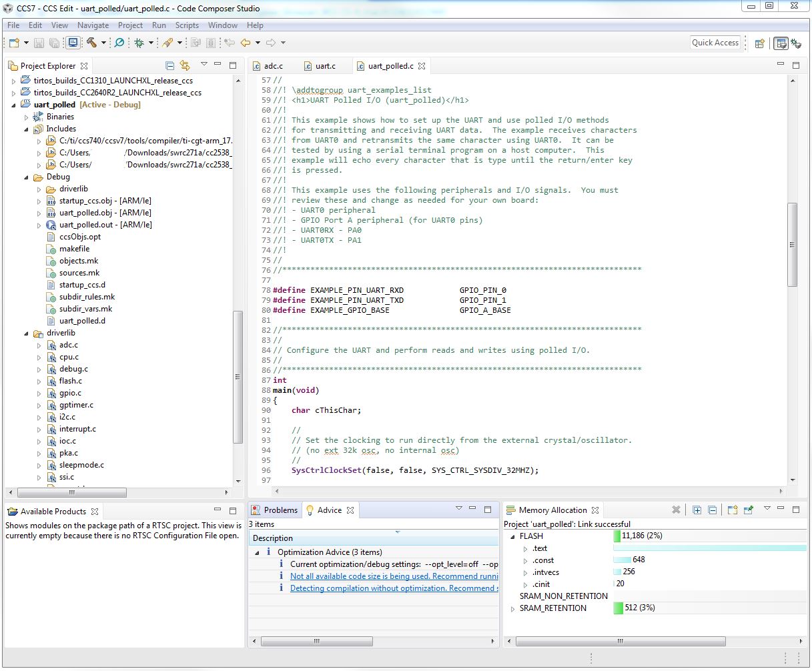Viewport: 812px width, 671px height.
Task: Click in the Quick Access search field
Action: tap(715, 43)
